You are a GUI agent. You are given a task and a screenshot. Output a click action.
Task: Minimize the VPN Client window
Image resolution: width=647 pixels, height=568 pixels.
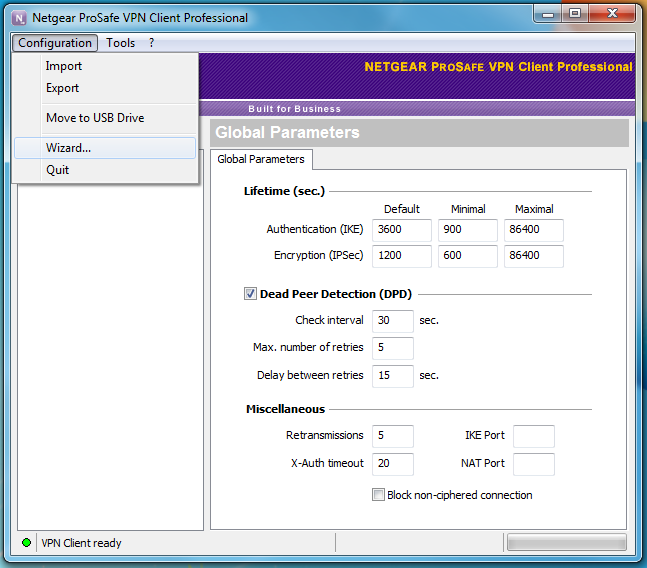(x=547, y=14)
